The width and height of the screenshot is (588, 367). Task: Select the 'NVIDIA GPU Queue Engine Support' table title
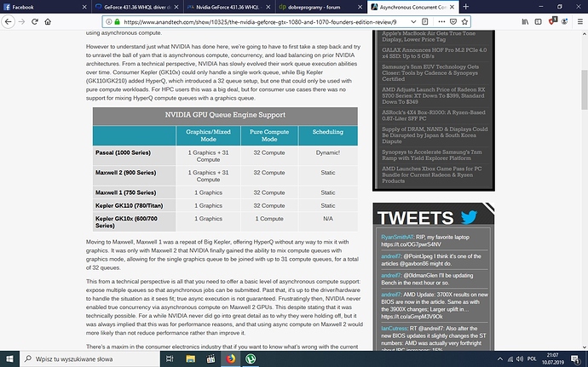coord(225,115)
